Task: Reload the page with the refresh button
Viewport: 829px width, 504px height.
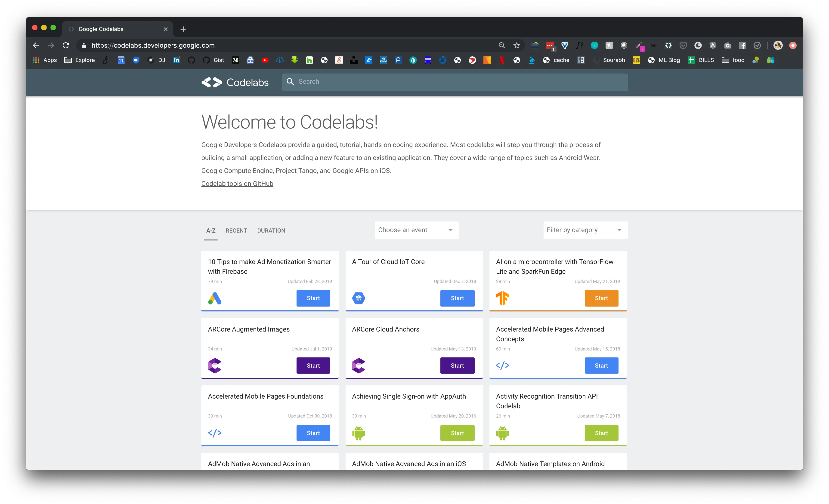Action: tap(66, 45)
